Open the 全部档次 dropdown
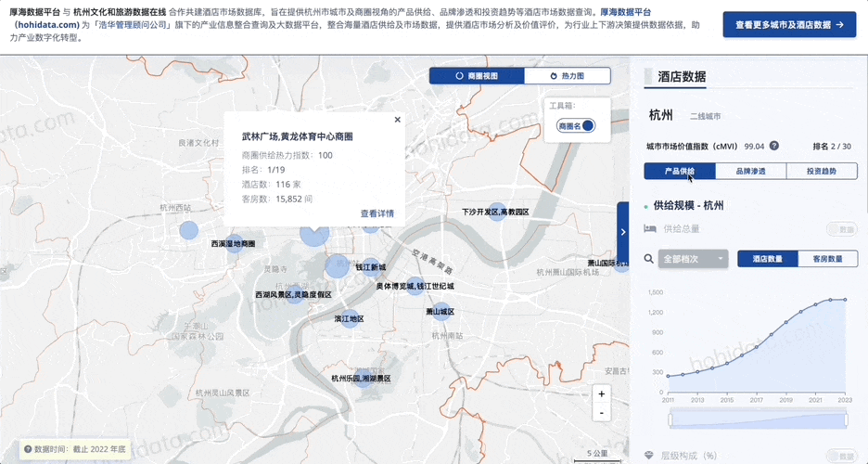868x464 pixels. click(x=693, y=259)
